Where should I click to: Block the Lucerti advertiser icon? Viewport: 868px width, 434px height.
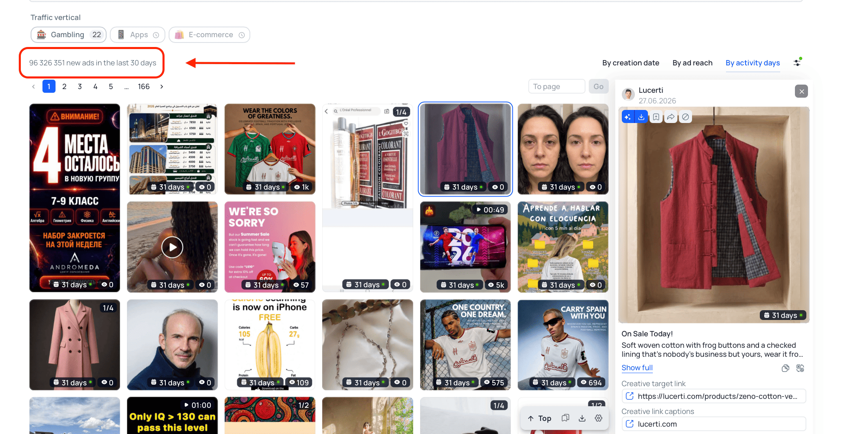[x=685, y=117]
